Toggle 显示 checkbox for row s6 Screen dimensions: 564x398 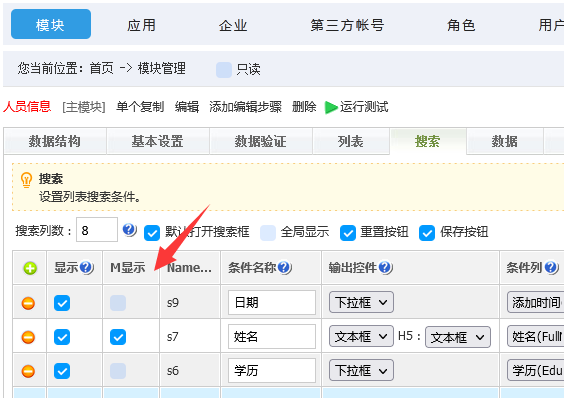click(x=62, y=371)
